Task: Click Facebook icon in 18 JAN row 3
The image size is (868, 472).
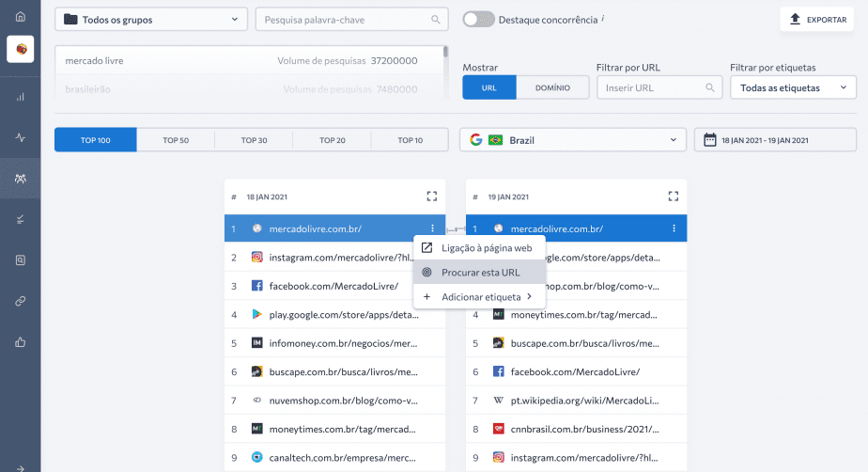Action: [x=256, y=286]
